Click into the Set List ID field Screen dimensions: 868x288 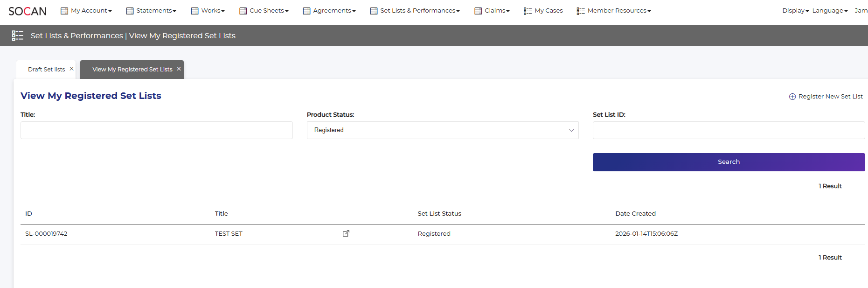(x=728, y=130)
